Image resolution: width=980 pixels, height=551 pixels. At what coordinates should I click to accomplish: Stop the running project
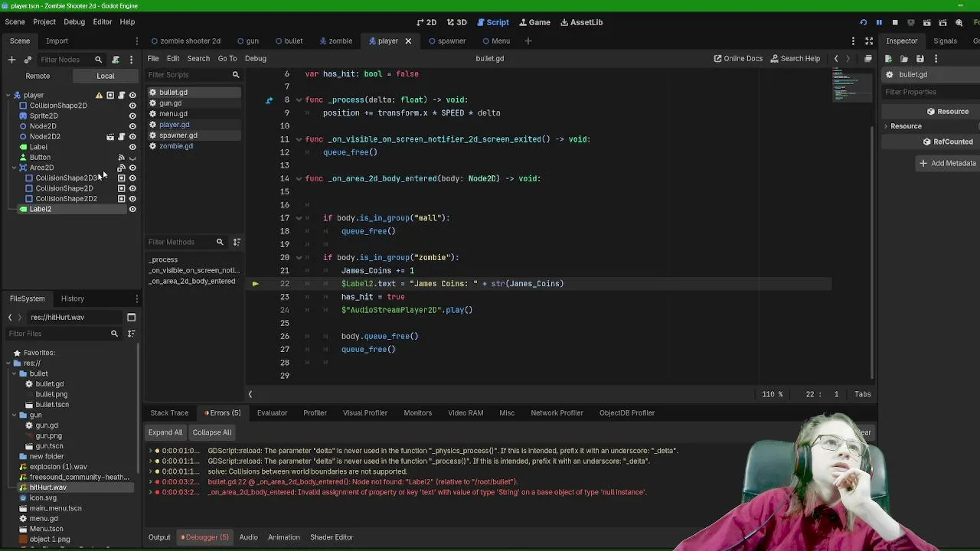tap(895, 22)
